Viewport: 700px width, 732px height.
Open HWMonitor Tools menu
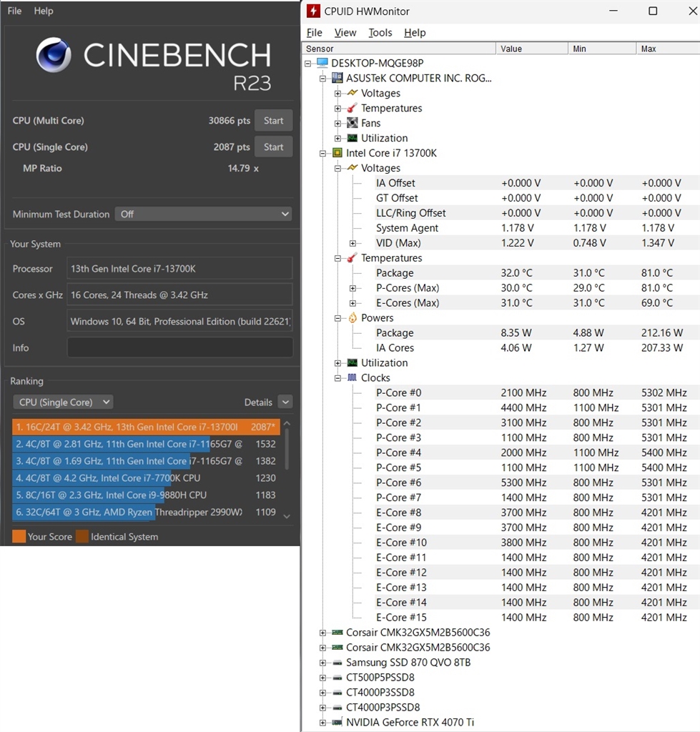tap(380, 33)
